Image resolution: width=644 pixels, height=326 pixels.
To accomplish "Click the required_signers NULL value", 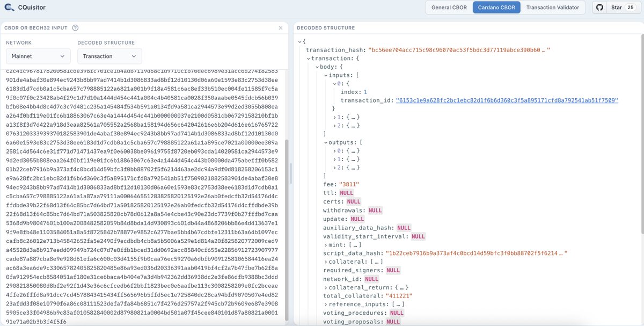I will click(x=393, y=270).
